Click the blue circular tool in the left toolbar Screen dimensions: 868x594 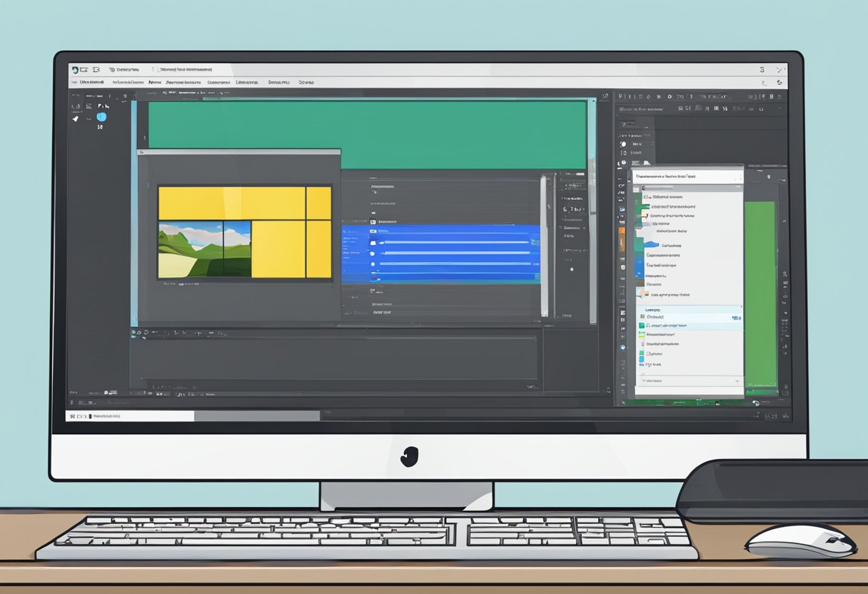point(101,117)
